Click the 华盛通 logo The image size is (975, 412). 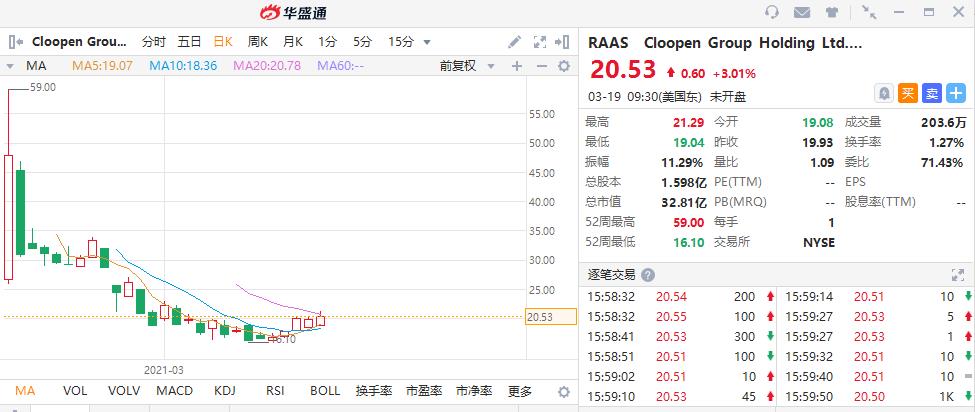293,12
